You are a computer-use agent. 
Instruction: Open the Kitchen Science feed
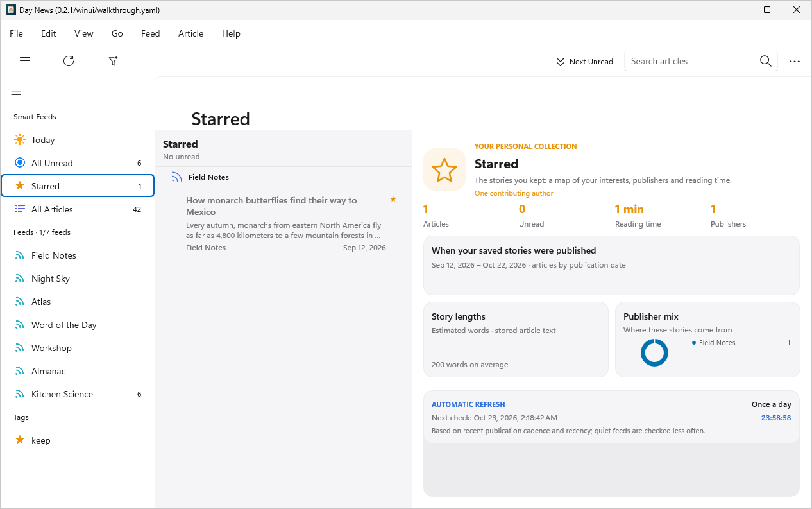(x=78, y=394)
